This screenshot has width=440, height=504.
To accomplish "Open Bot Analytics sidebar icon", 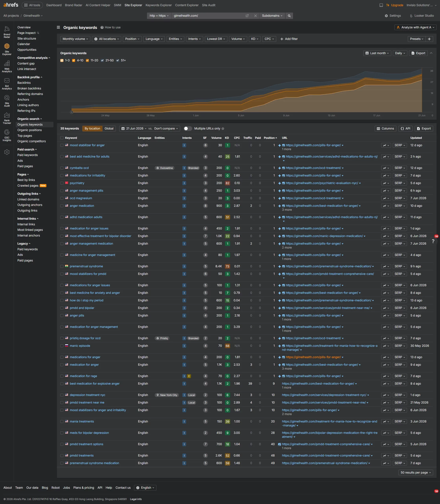I will pos(7,84).
